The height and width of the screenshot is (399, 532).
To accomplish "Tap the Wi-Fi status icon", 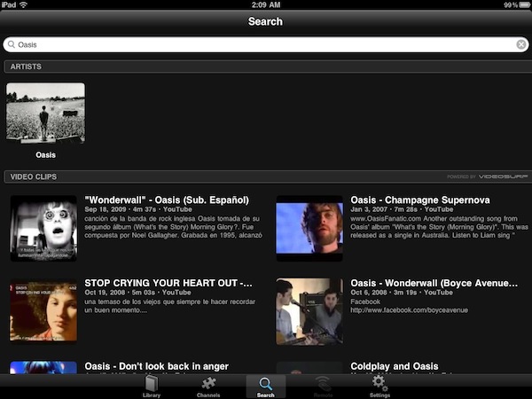I will tap(23, 5).
